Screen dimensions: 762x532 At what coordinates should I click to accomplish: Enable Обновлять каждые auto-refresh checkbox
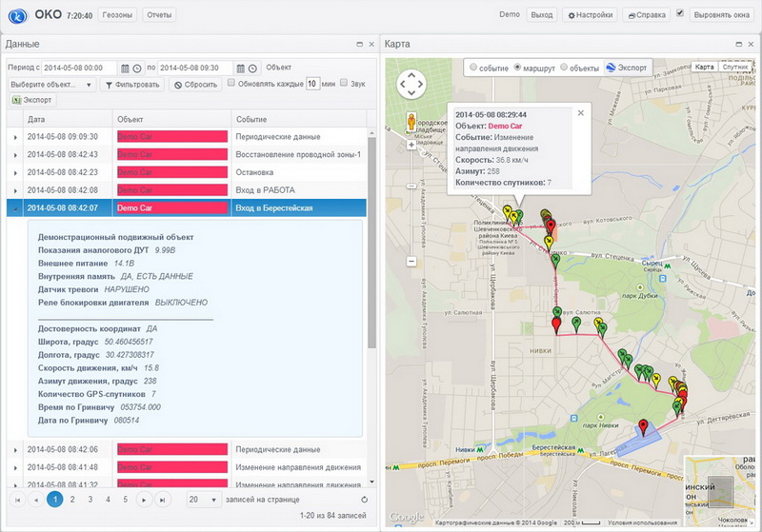pyautogui.click(x=231, y=83)
